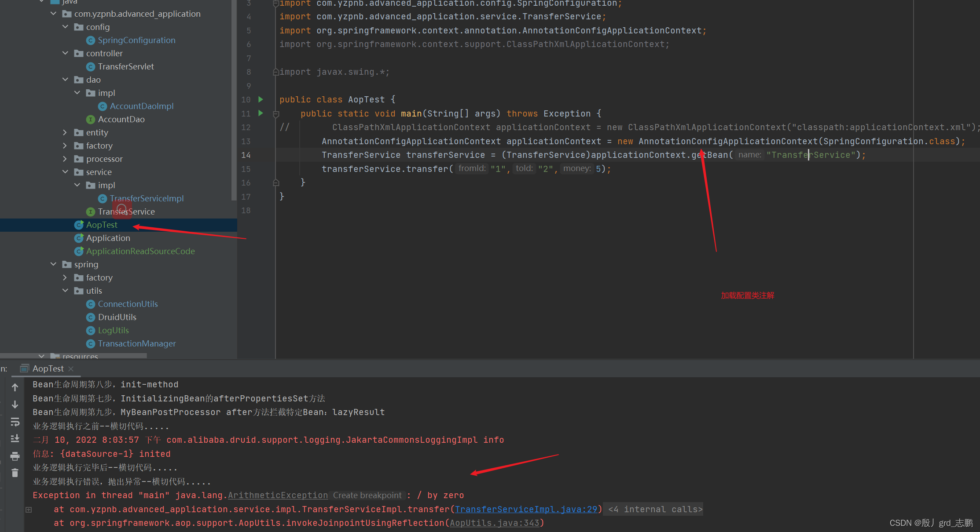Expand the processor folder

65,159
